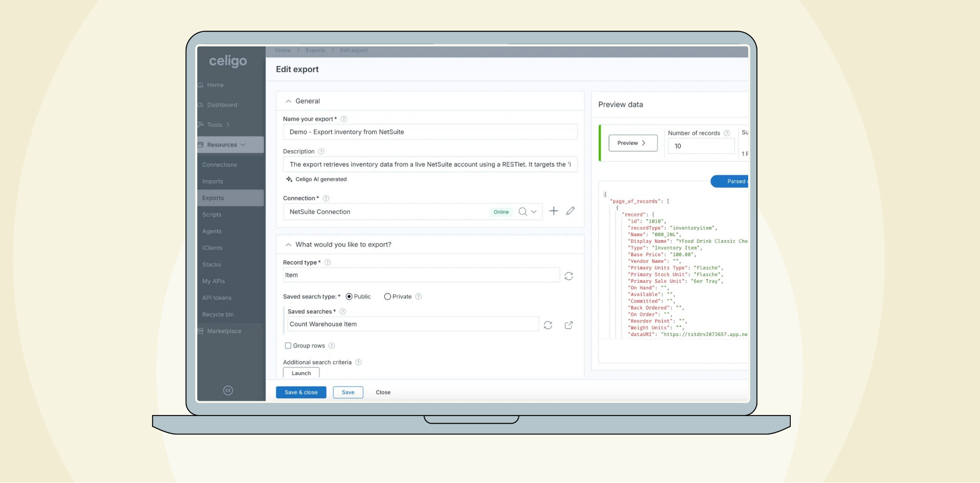The height and width of the screenshot is (483, 980).
Task: Open Connections under Resources
Action: click(220, 165)
